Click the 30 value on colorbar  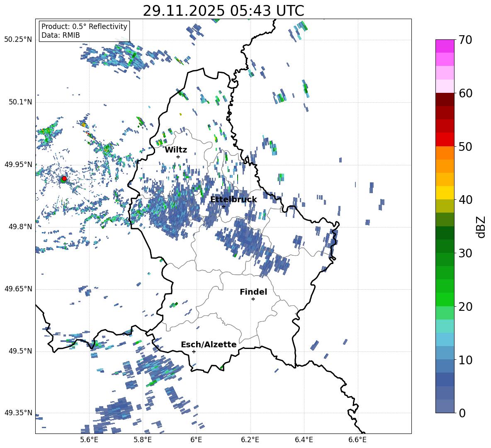[465, 253]
